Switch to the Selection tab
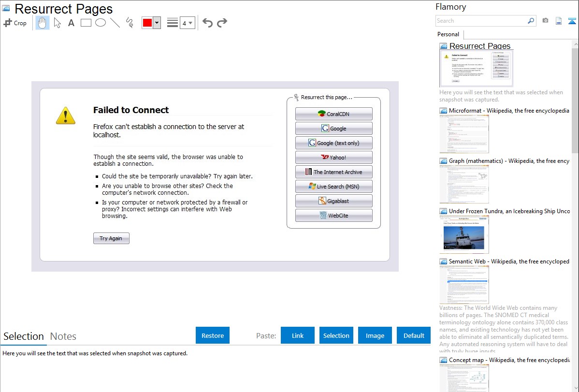 click(24, 336)
